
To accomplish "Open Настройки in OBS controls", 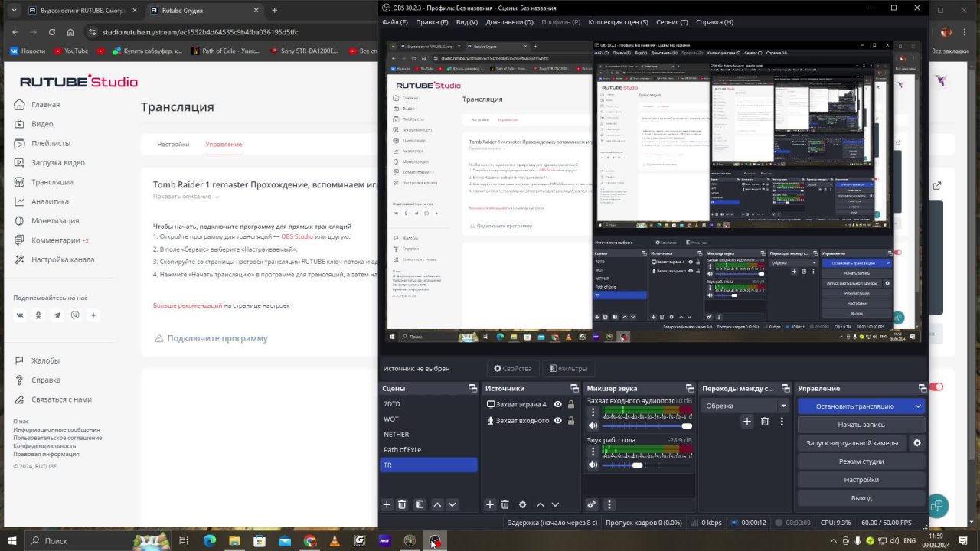I will click(x=861, y=480).
